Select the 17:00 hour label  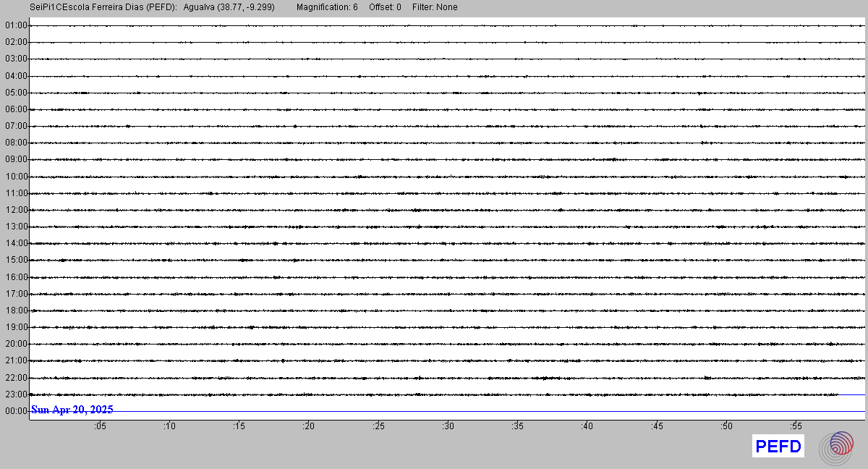click(16, 294)
